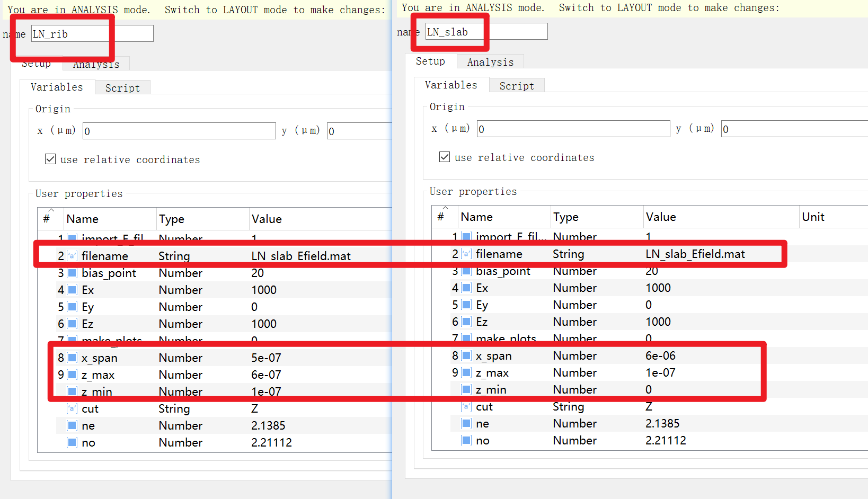868x499 pixels.
Task: Sort LN_slab properties by Unit column header
Action: coord(813,217)
